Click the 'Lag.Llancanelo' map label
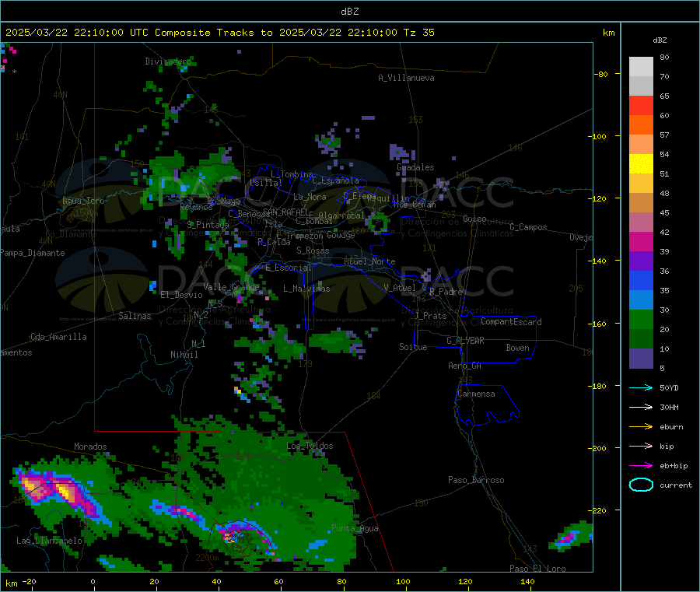 [x=49, y=541]
